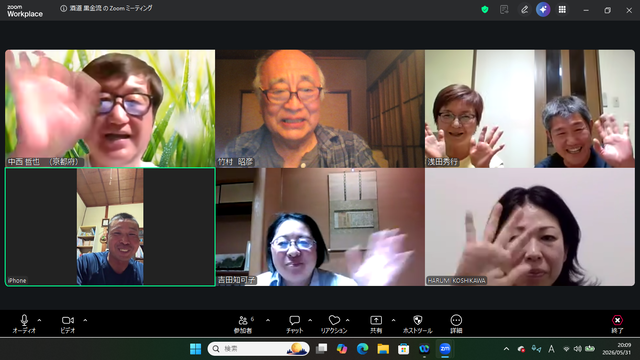Click the Zoom meeting title text
640x360 pixels.
coord(111,8)
